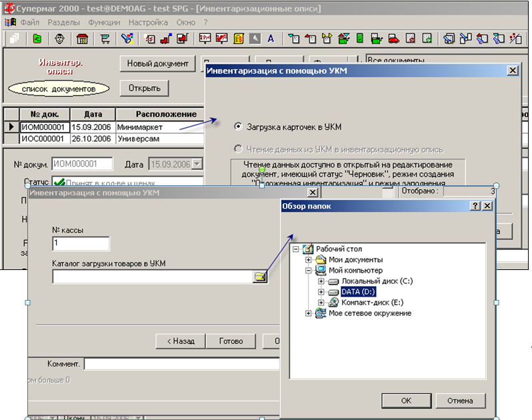Open the Функции menu
Screen dimensions: 532x420
pyautogui.click(x=104, y=23)
